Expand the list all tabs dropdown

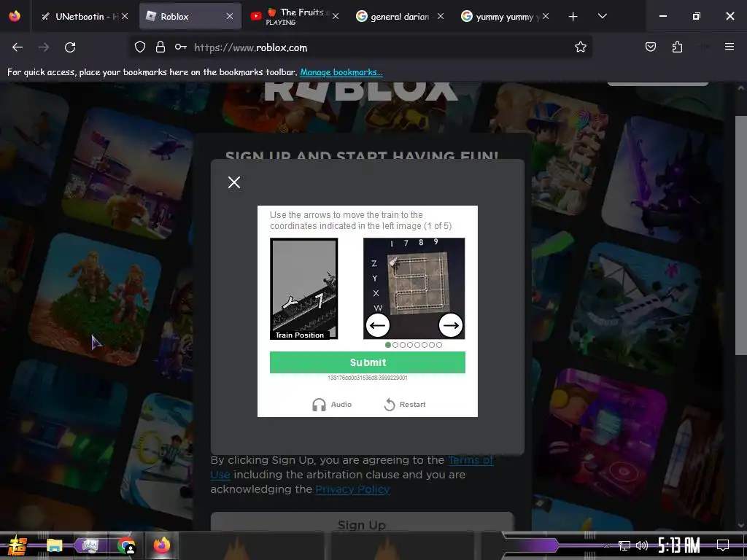tap(602, 17)
